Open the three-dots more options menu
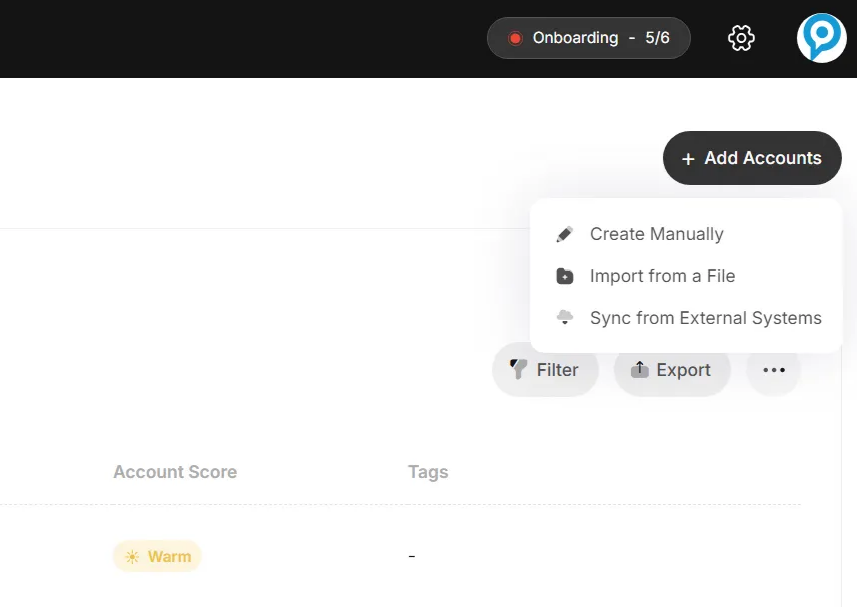This screenshot has height=607, width=857. (774, 370)
